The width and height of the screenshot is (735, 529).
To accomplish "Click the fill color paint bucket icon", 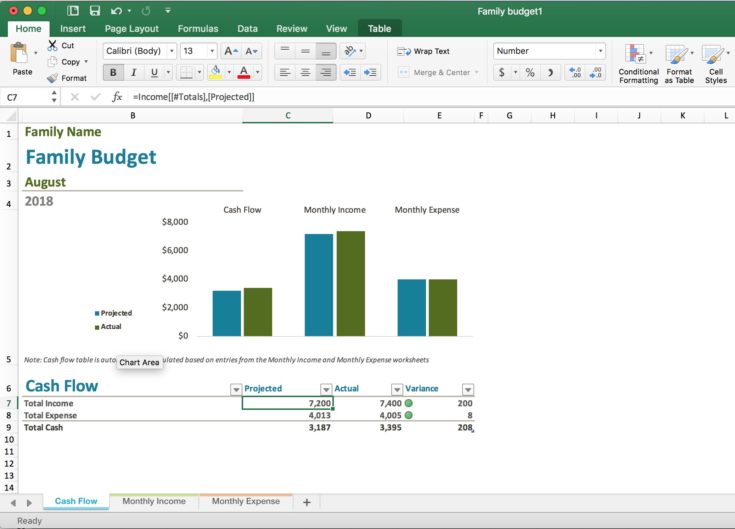I will tap(215, 72).
